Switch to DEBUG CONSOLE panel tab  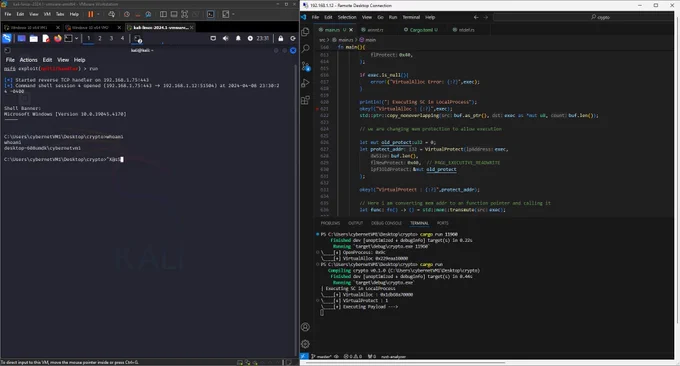click(386, 223)
